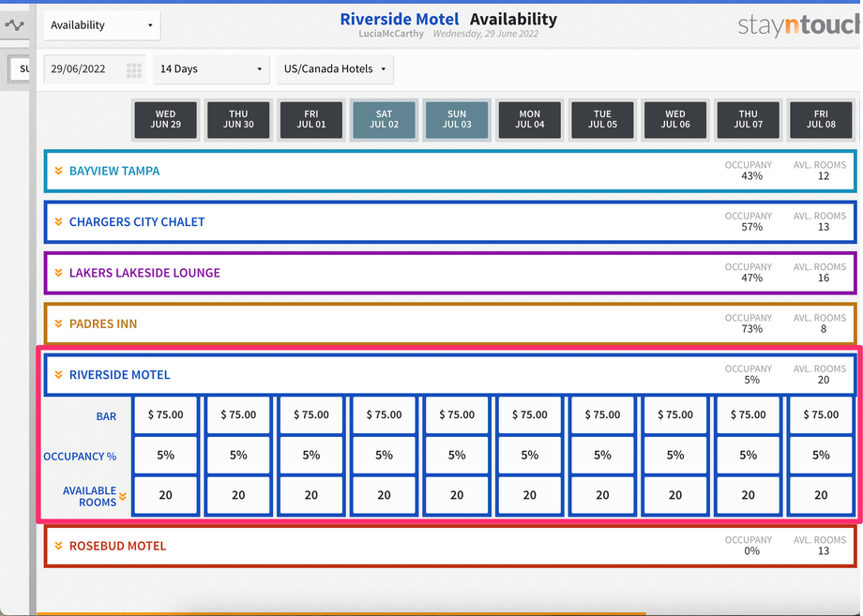The image size is (863, 616).
Task: Expand Chargers City Chalet chevron
Action: tap(58, 222)
